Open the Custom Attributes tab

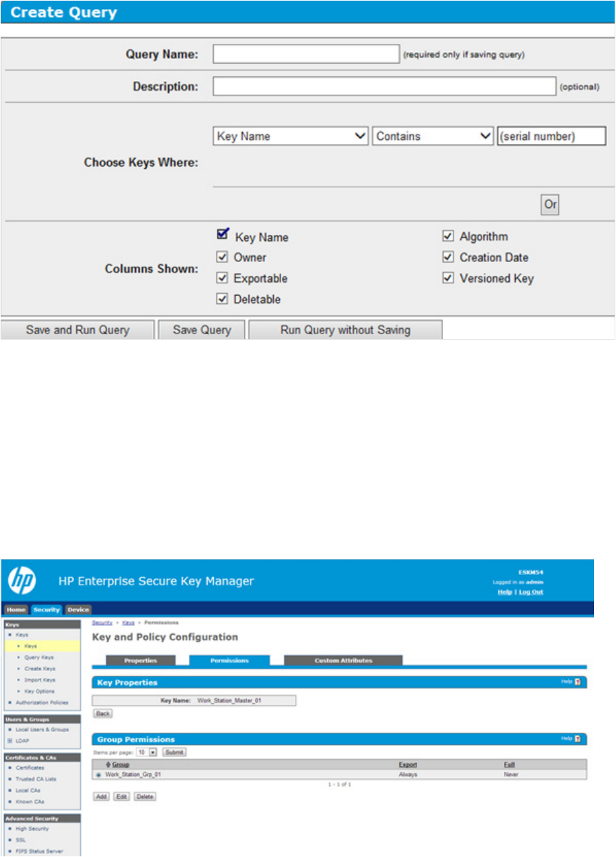(x=343, y=660)
